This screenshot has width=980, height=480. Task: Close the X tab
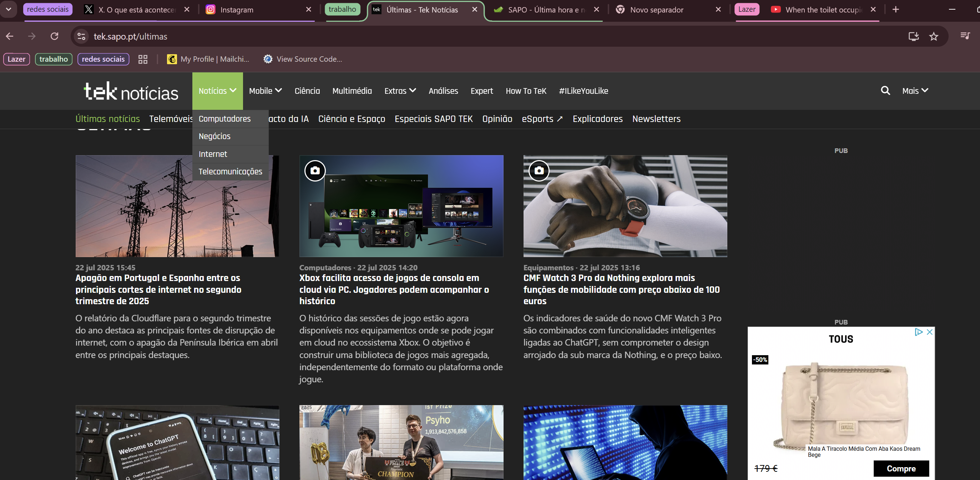coord(187,10)
